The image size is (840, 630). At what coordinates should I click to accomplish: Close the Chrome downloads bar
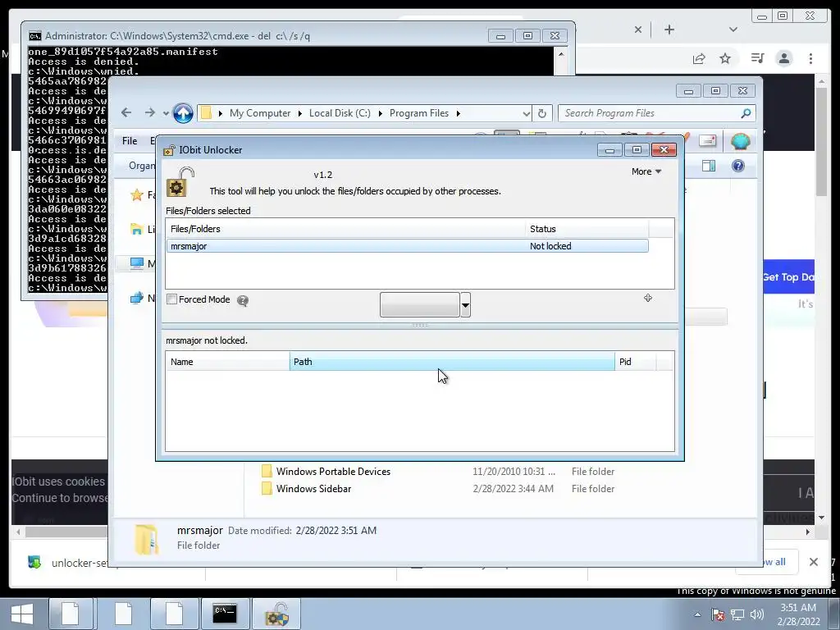[813, 562]
